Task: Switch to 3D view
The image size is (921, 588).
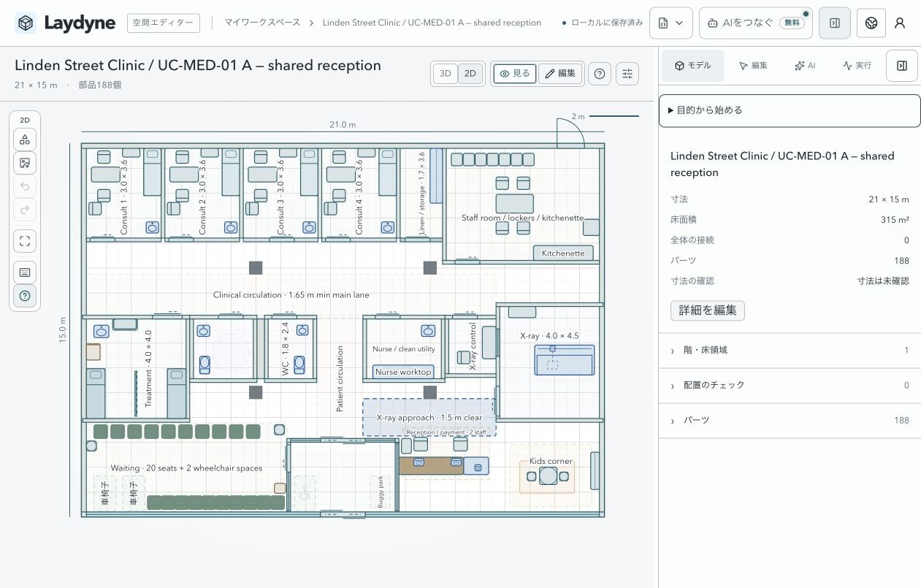Action: (x=445, y=74)
